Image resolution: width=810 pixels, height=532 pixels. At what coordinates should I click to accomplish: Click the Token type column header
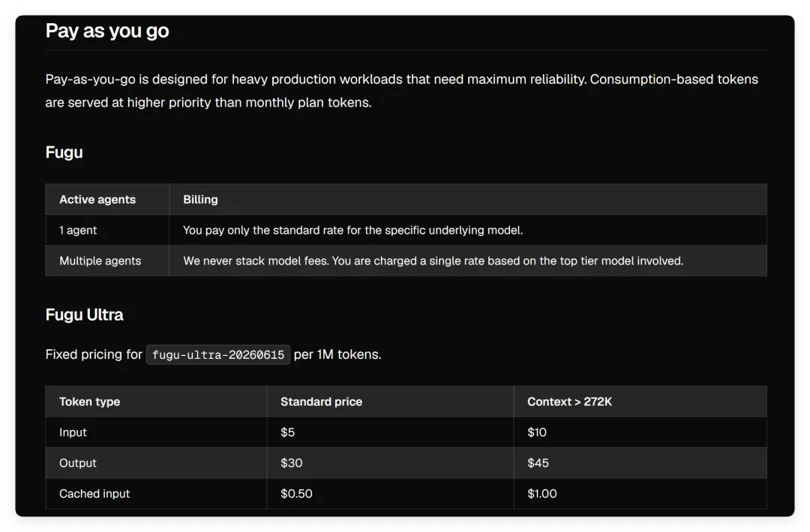coord(90,402)
